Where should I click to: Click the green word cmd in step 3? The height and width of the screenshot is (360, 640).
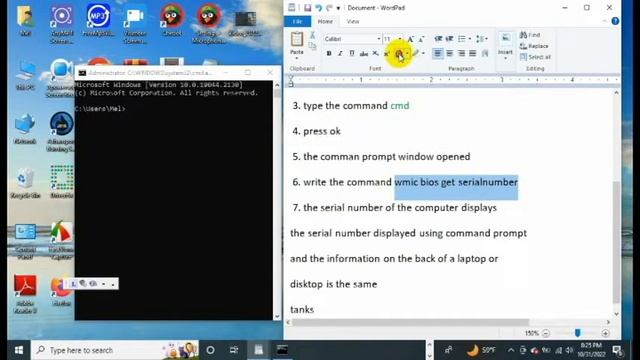click(400, 106)
